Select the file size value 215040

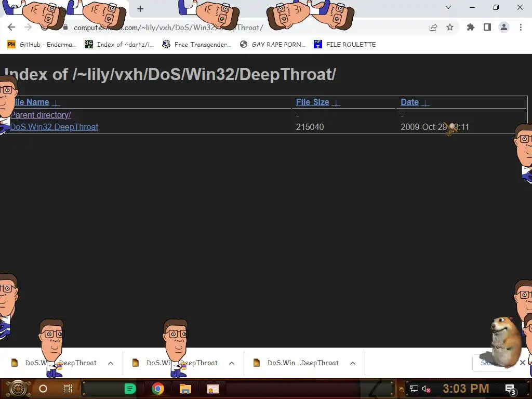tap(310, 127)
